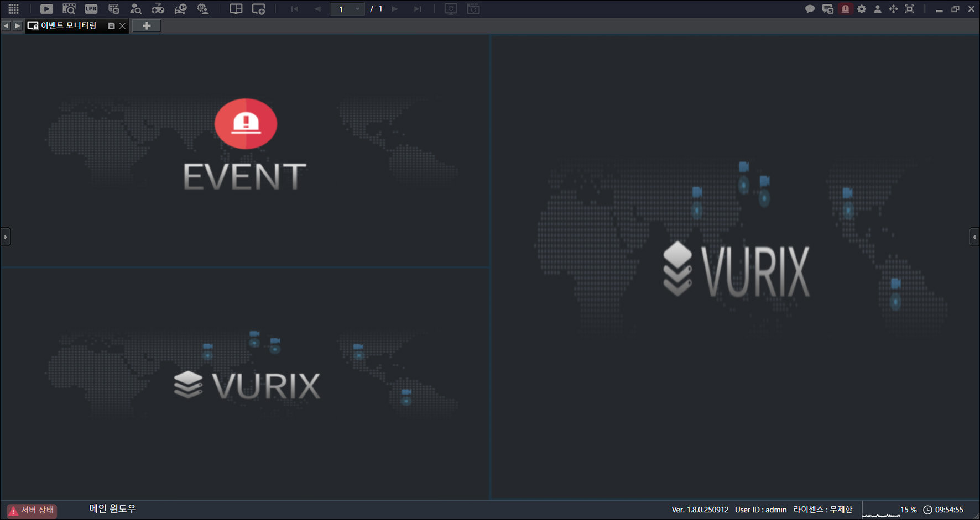Open the AI person analysis icon

click(x=203, y=9)
